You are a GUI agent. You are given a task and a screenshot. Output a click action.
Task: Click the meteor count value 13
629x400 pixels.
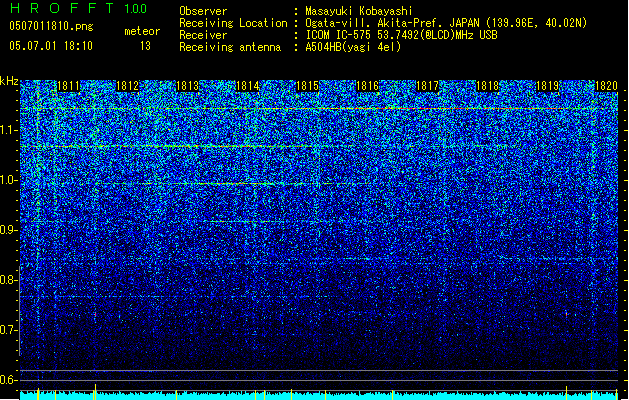(145, 46)
